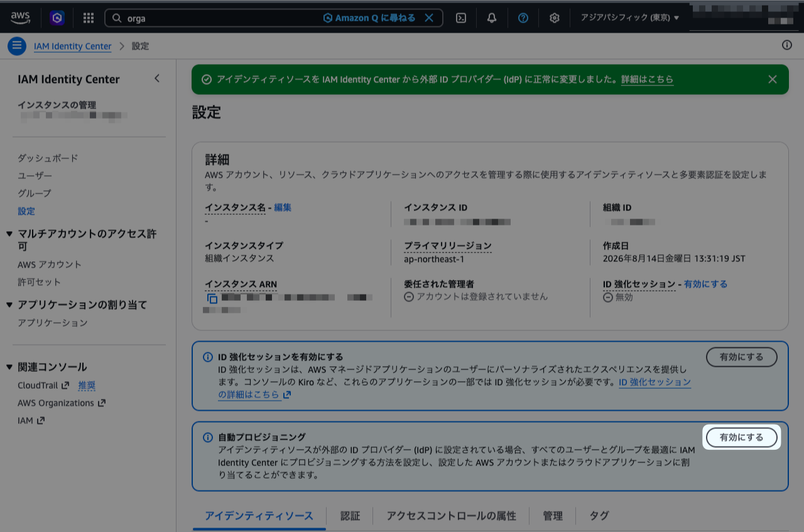Screen dimensions: 804x532
Task: Open the info panel icon
Action: [786, 45]
